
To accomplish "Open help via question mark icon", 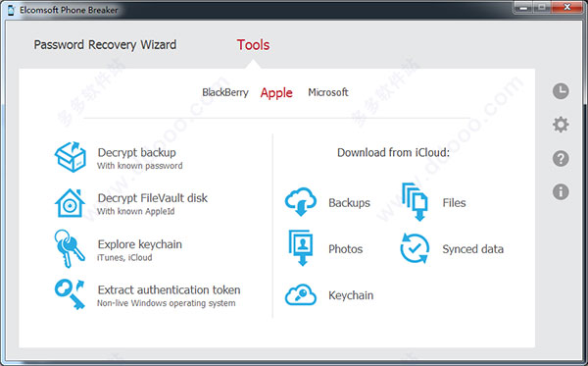I will [561, 158].
